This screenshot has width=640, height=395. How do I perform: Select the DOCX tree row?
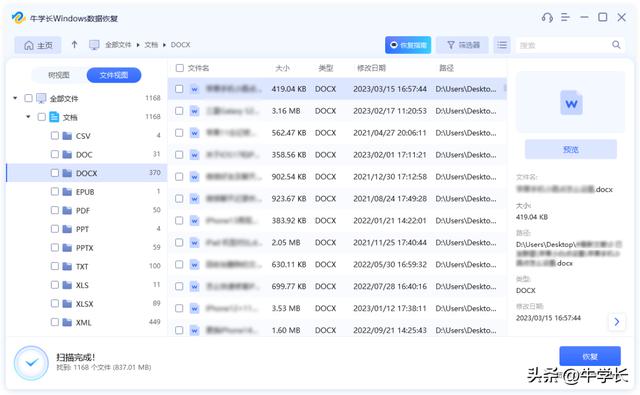click(x=87, y=173)
